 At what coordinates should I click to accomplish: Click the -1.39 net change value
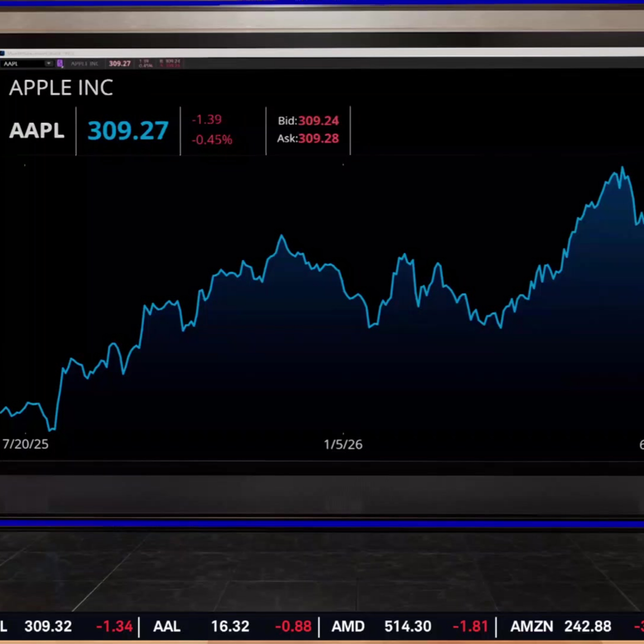[207, 119]
